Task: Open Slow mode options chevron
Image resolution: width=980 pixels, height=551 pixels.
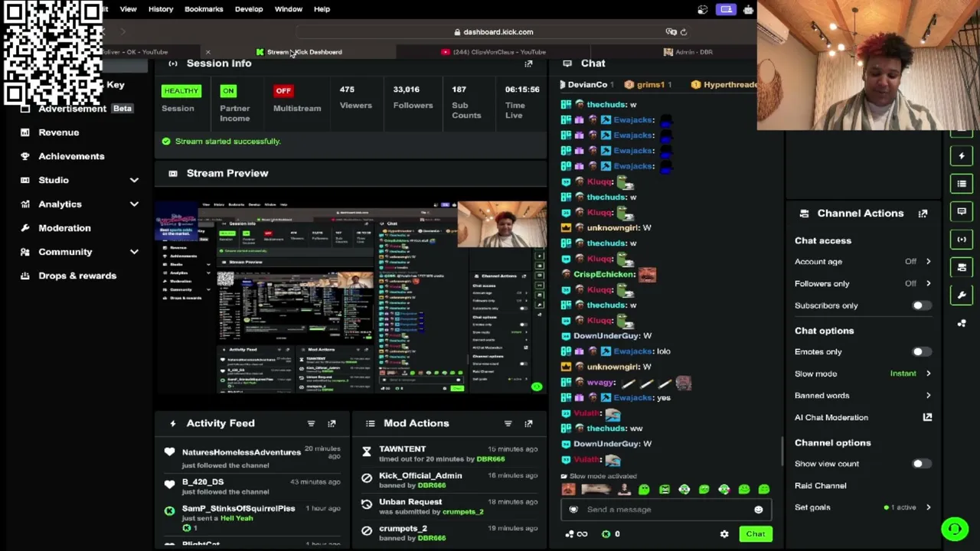Action: (928, 373)
